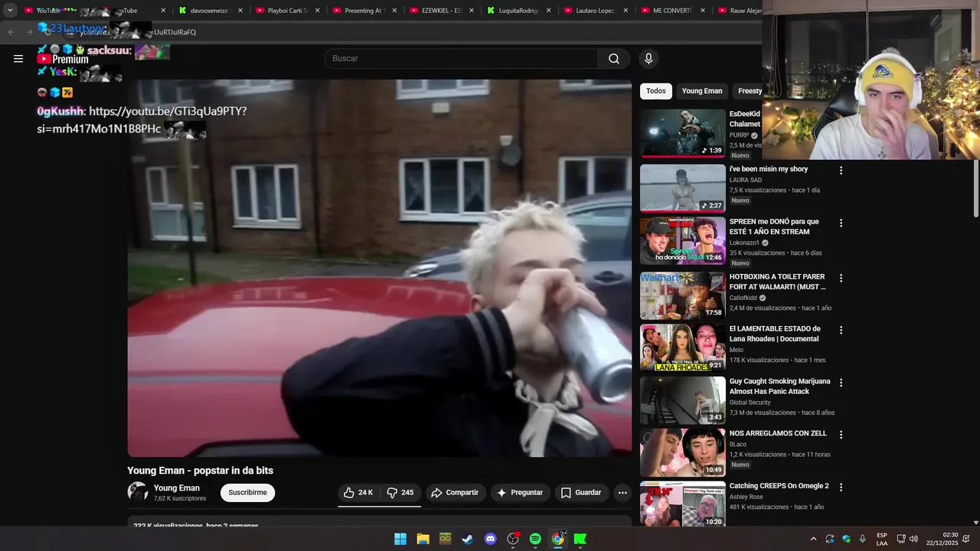Click the Preguntar button

pyautogui.click(x=520, y=493)
